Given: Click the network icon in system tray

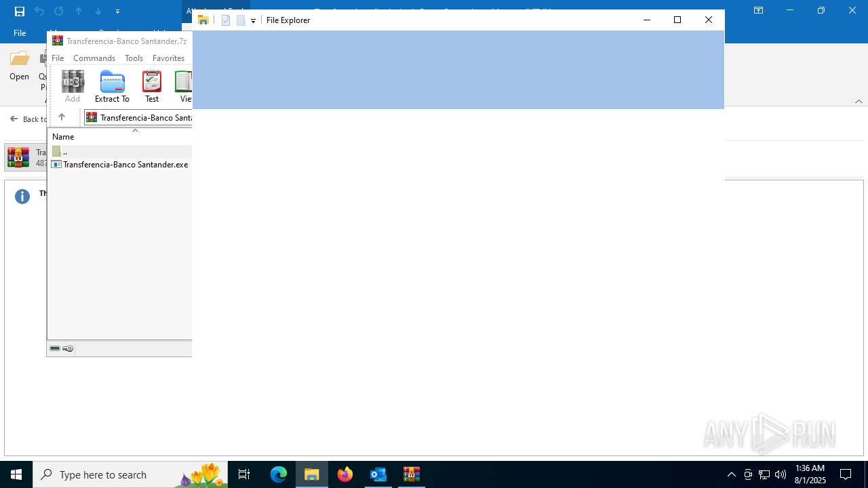Looking at the screenshot, I should click(x=764, y=474).
